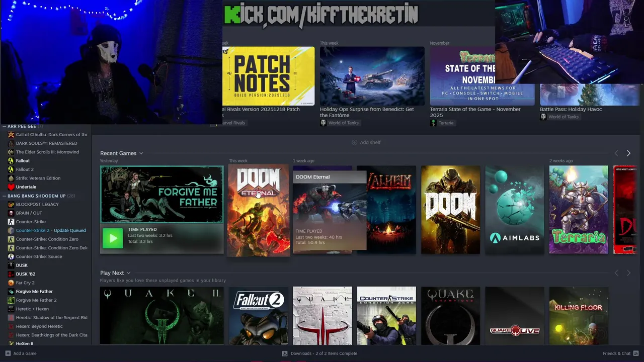
Task: Click the DOOM Eternal hover preview title
Action: click(313, 177)
